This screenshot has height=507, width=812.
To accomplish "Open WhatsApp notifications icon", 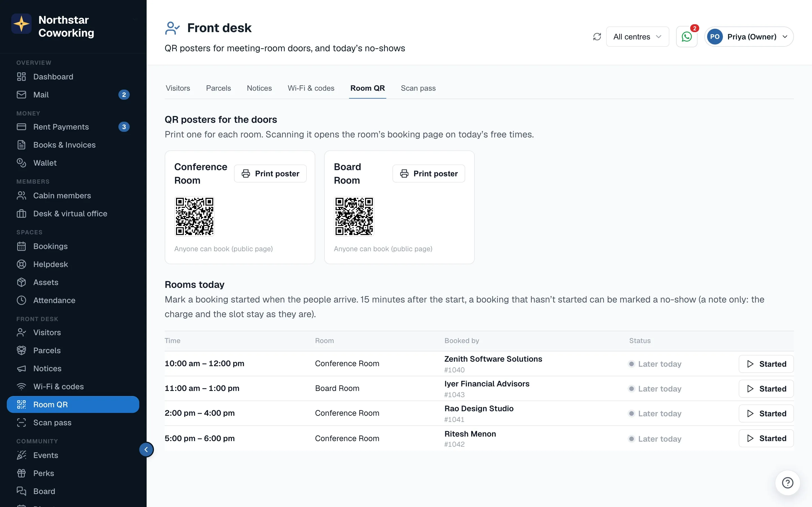I will pyautogui.click(x=687, y=37).
